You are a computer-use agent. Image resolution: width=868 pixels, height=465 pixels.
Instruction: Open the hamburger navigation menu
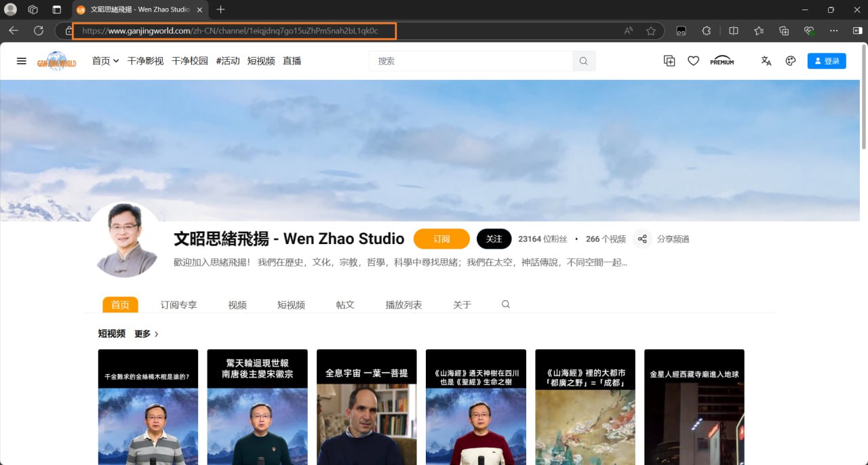22,61
